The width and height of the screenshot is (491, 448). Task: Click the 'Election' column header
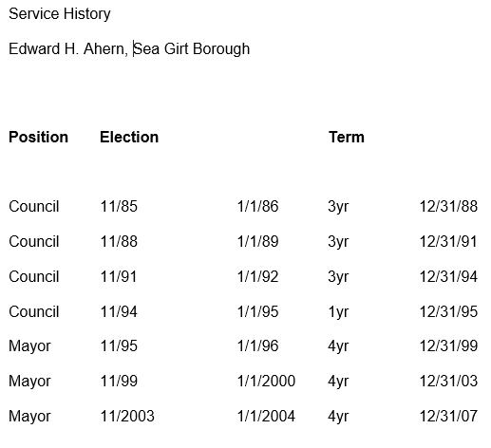[x=129, y=138]
